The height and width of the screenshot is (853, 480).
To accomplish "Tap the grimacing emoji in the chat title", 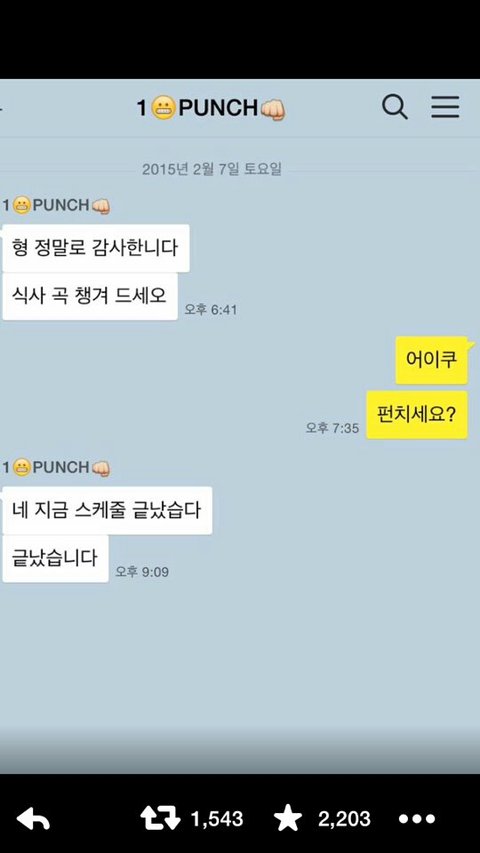I will (x=163, y=108).
